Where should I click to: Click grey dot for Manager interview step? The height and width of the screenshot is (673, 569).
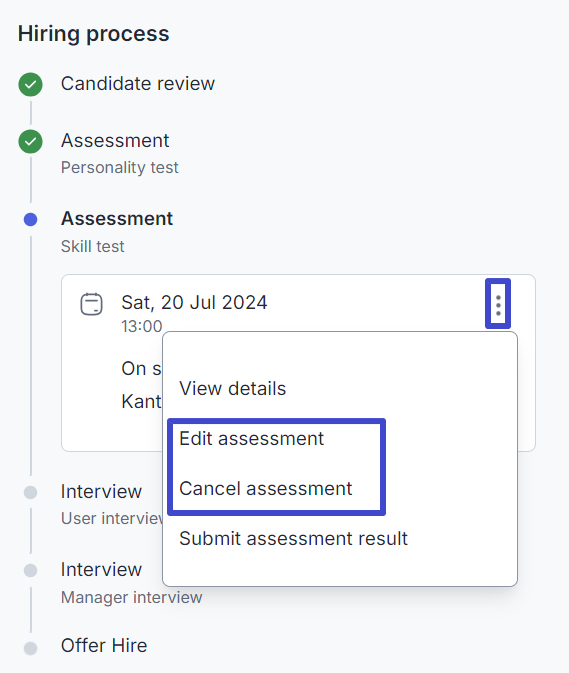pos(30,570)
